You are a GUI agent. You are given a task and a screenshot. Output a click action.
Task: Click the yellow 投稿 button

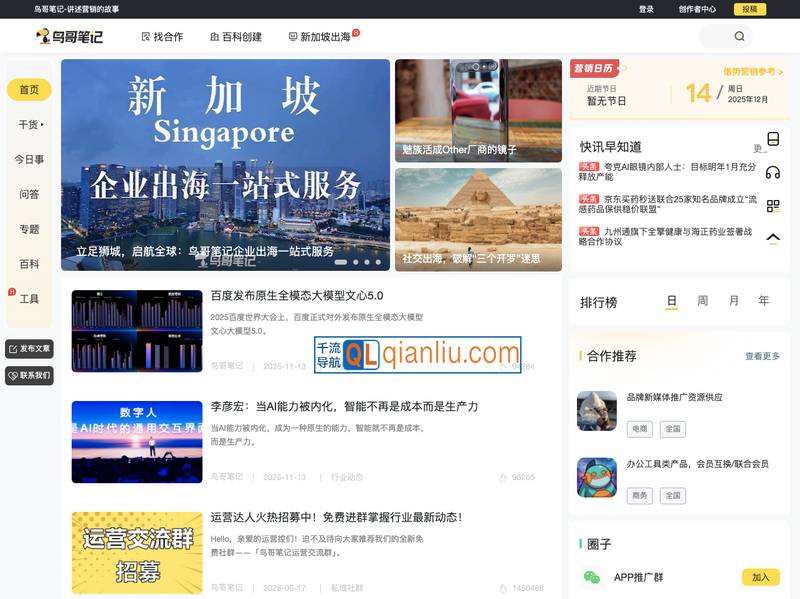coord(749,9)
